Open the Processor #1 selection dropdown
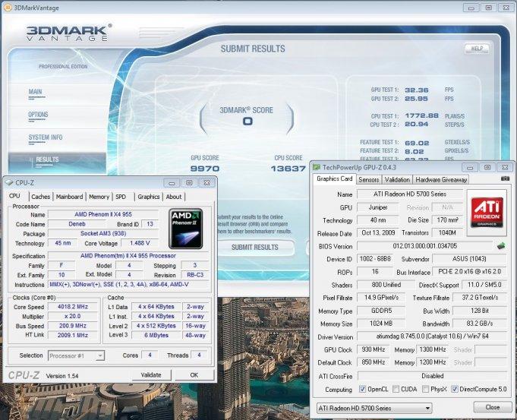Image resolution: width=517 pixels, height=420 pixels. pyautogui.click(x=77, y=355)
